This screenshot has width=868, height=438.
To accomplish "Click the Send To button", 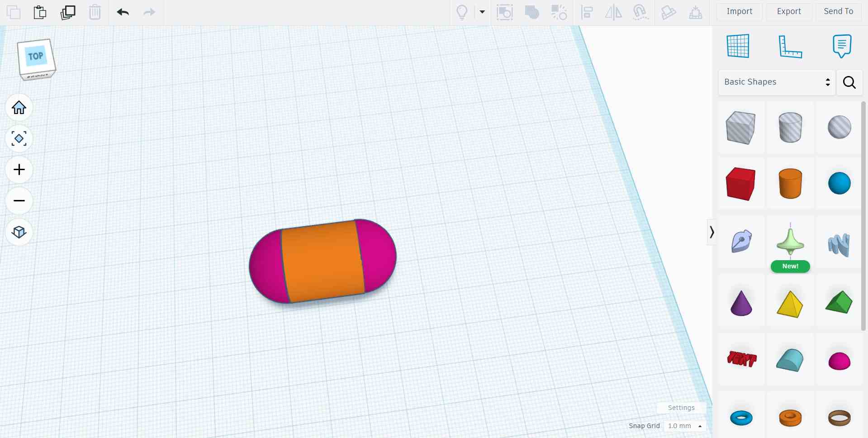I will click(x=838, y=11).
